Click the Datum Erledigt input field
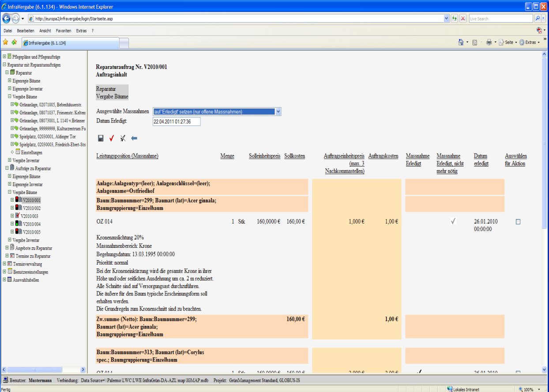 coord(176,121)
